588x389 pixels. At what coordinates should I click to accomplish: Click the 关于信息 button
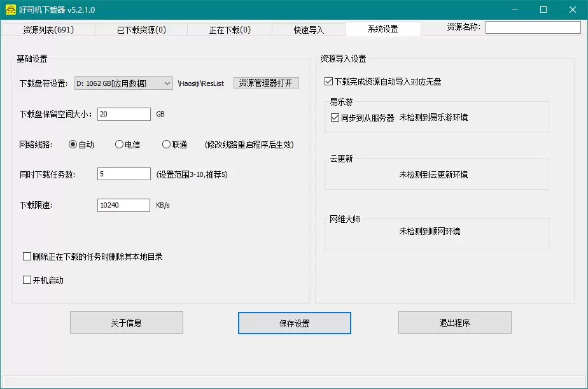click(127, 323)
